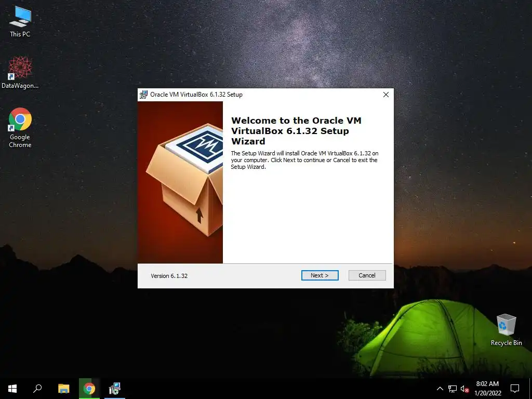Viewport: 532px width, 399px height.
Task: Click the Show desktop strip at taskbar end
Action: click(530, 389)
